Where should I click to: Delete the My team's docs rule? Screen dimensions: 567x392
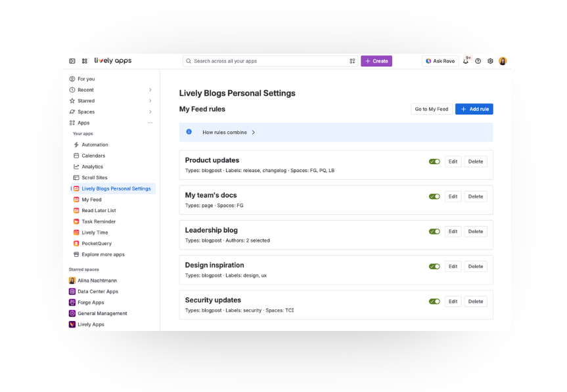coord(476,196)
